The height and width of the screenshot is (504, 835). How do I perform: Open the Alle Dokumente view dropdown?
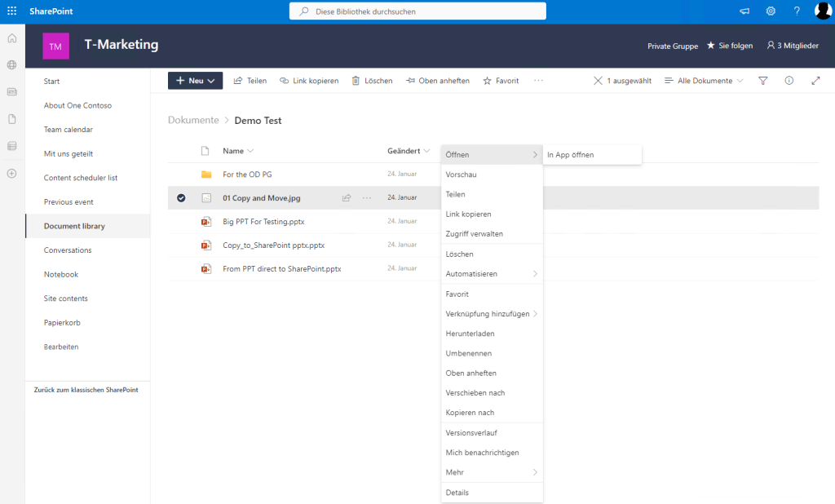click(702, 80)
